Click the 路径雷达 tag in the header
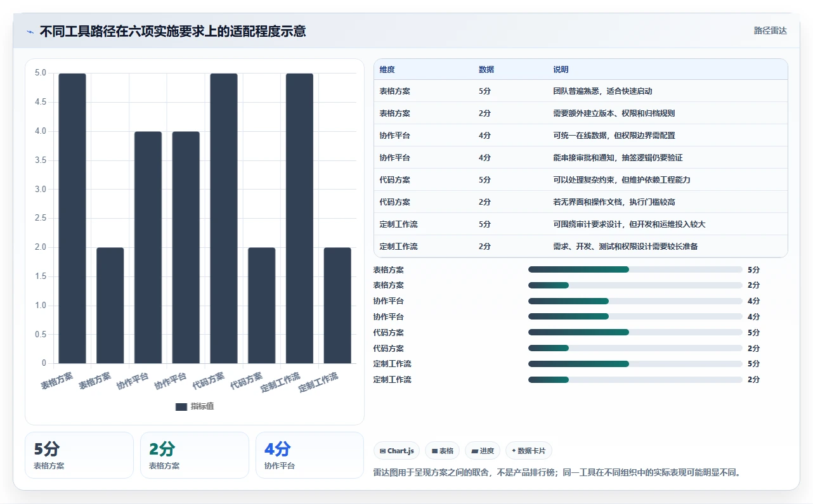 pos(770,30)
